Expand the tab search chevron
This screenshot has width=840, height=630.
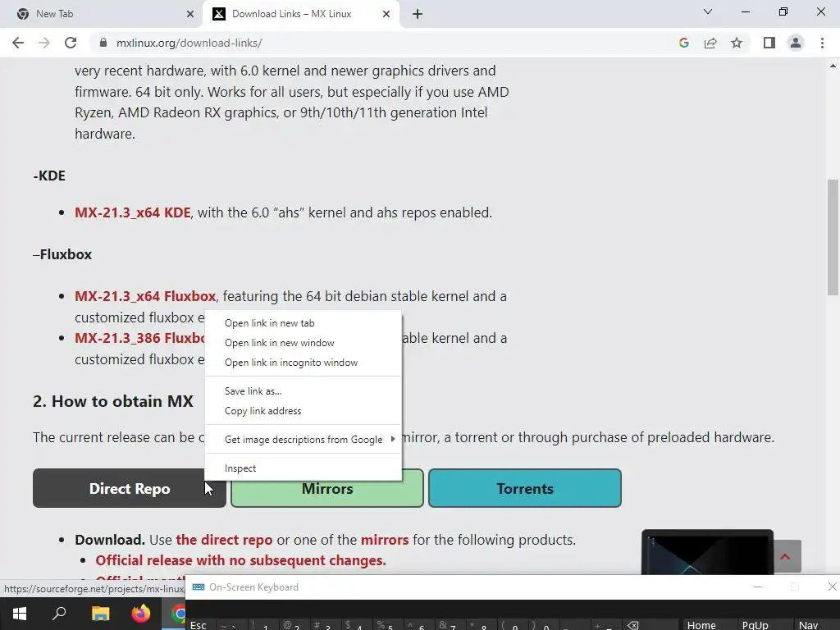[x=708, y=11]
